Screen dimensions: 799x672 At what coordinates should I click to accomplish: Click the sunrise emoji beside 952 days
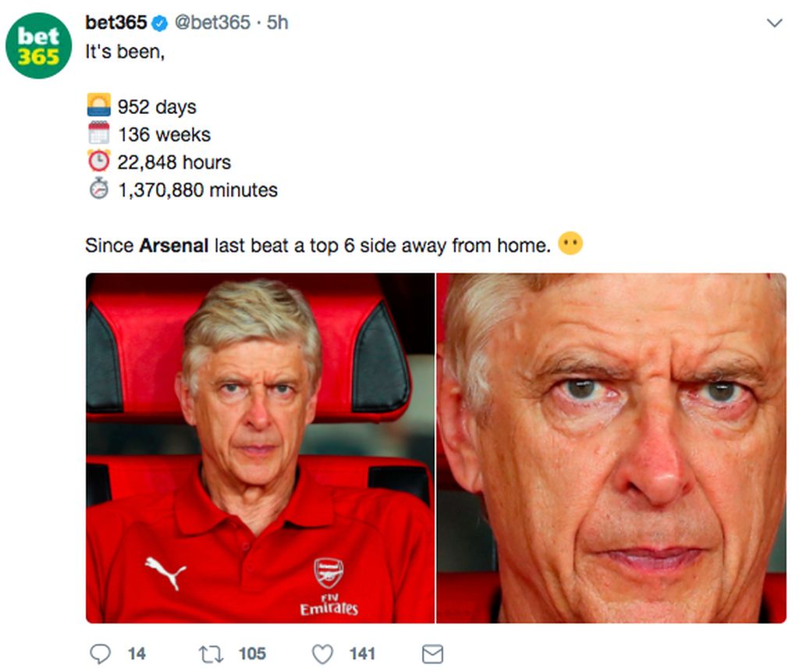click(x=98, y=105)
